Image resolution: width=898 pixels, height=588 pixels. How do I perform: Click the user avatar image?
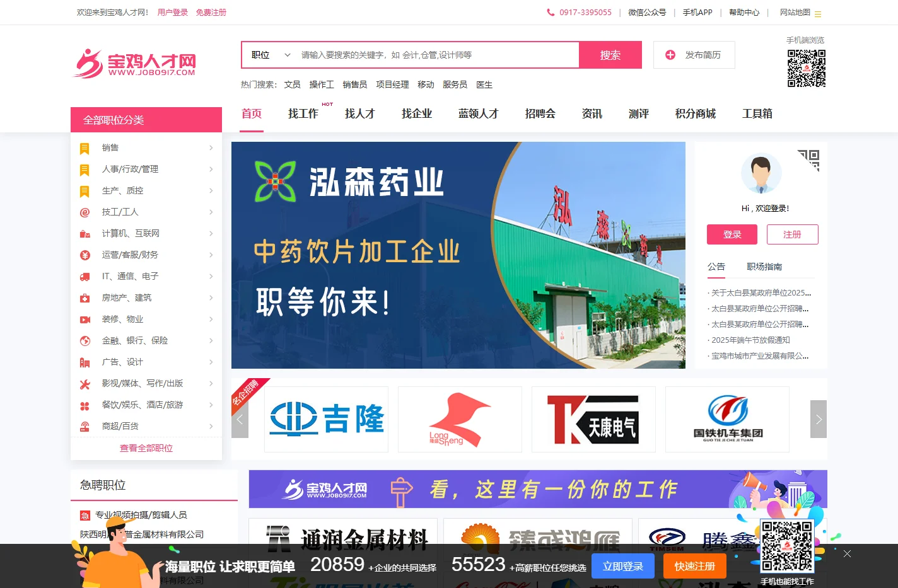pyautogui.click(x=761, y=173)
